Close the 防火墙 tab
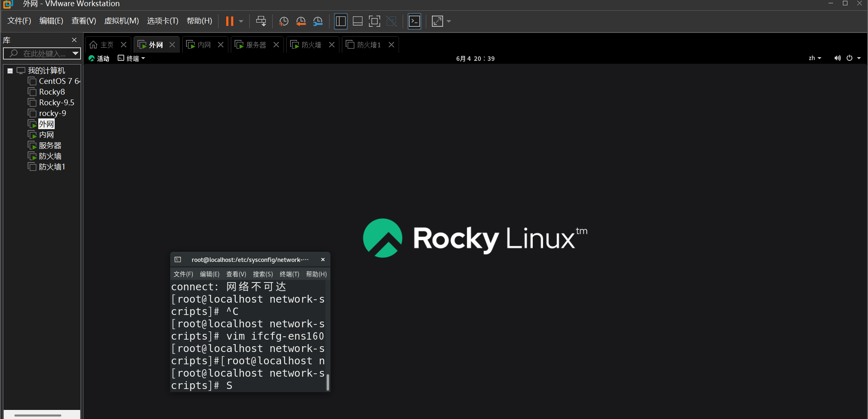The image size is (868, 419). pyautogui.click(x=332, y=44)
